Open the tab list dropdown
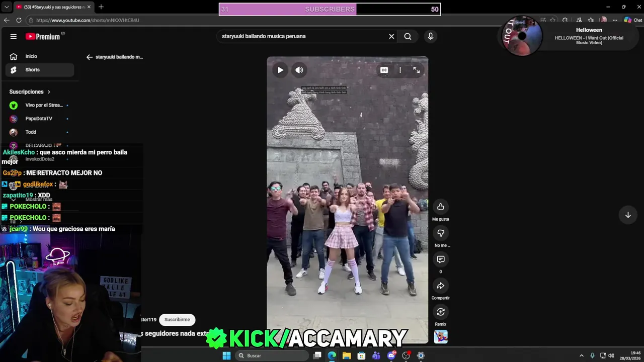Viewport: 644px width, 362px height. click(6, 7)
